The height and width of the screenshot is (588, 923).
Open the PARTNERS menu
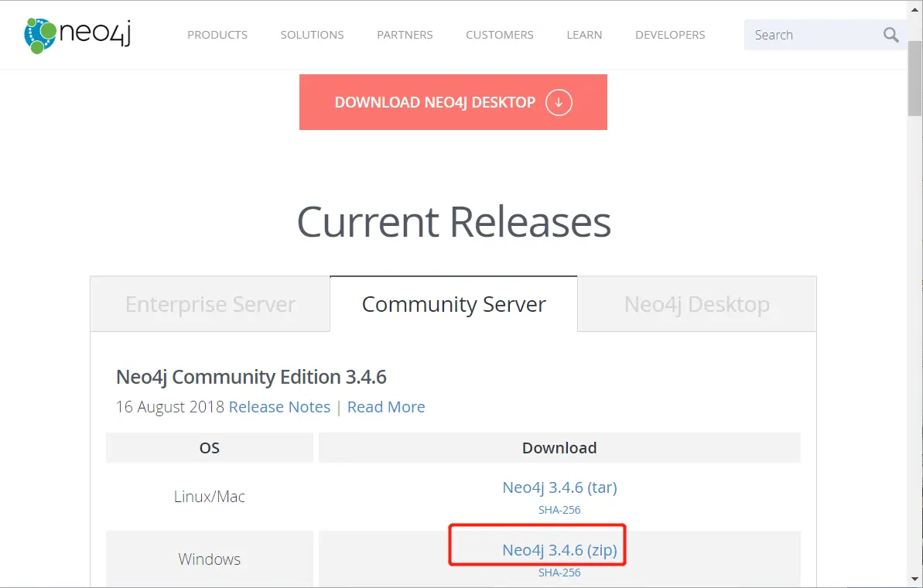pyautogui.click(x=405, y=35)
